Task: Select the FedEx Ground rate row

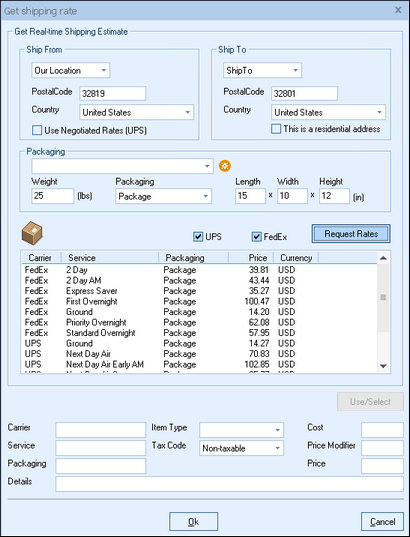Action: click(x=200, y=312)
